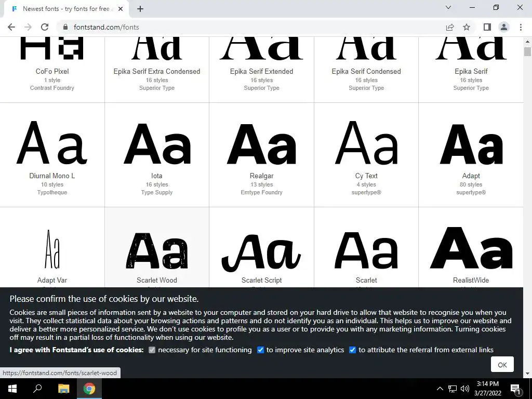Image resolution: width=532 pixels, height=399 pixels.
Task: Open the Chrome profile avatar
Action: pos(504,27)
